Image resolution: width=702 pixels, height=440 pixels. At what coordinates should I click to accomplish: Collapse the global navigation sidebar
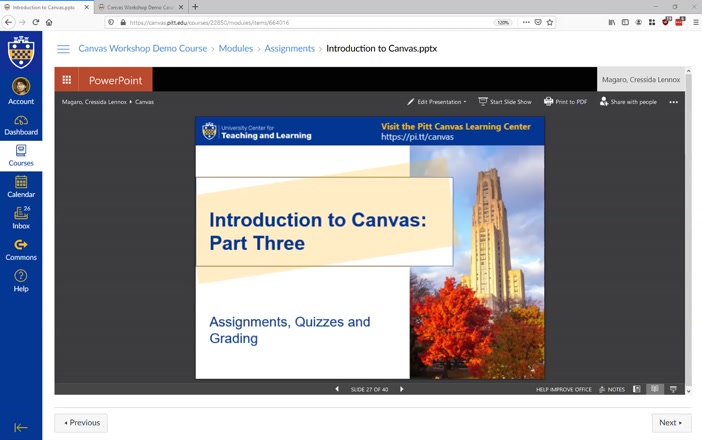pyautogui.click(x=21, y=427)
